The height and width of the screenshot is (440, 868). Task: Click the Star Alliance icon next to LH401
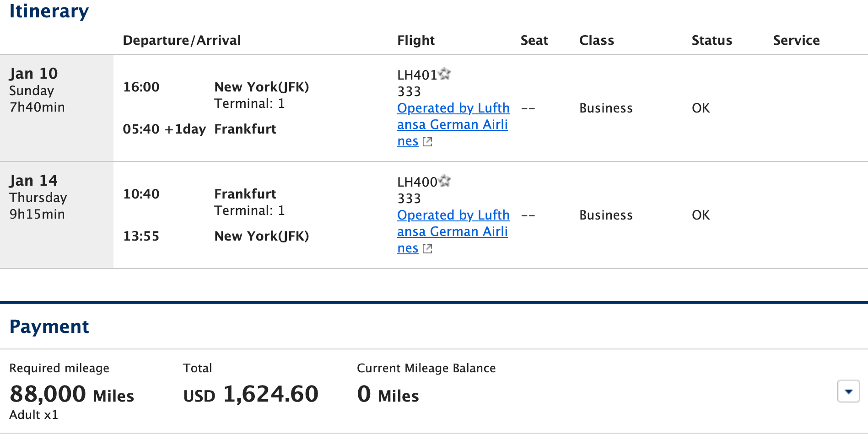[x=445, y=74]
